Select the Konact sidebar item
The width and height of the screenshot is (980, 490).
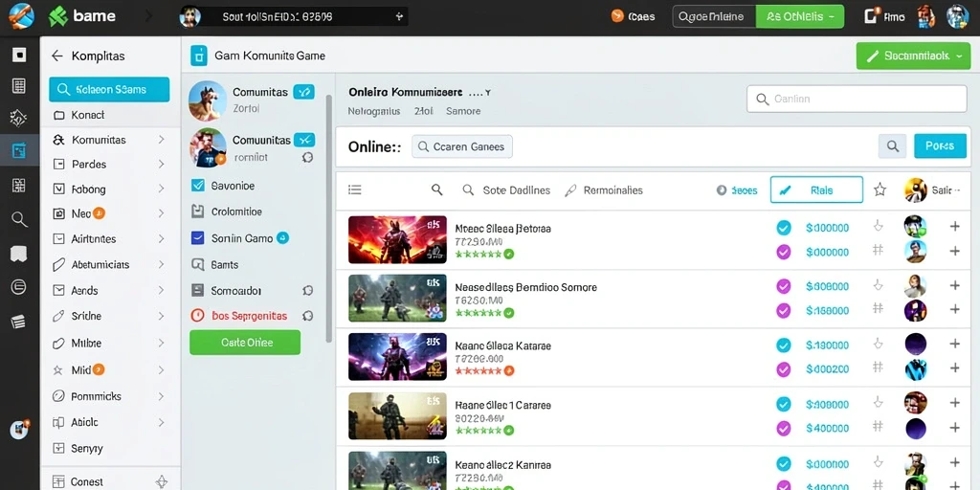pos(111,115)
